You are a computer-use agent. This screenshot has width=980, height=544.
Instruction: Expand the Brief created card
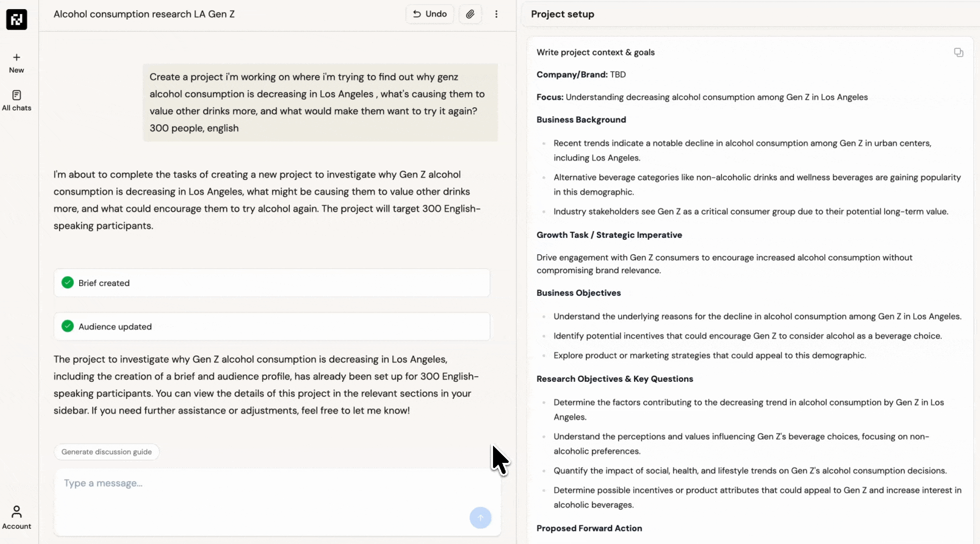click(272, 283)
